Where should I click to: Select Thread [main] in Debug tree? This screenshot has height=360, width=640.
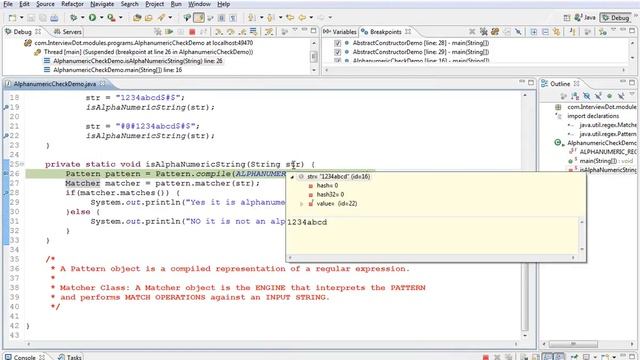point(148,52)
